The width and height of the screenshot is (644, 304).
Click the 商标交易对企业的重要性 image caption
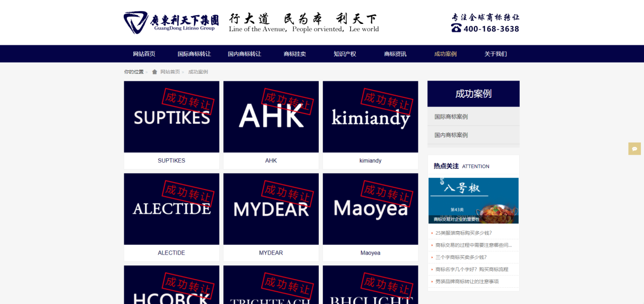[x=457, y=219]
